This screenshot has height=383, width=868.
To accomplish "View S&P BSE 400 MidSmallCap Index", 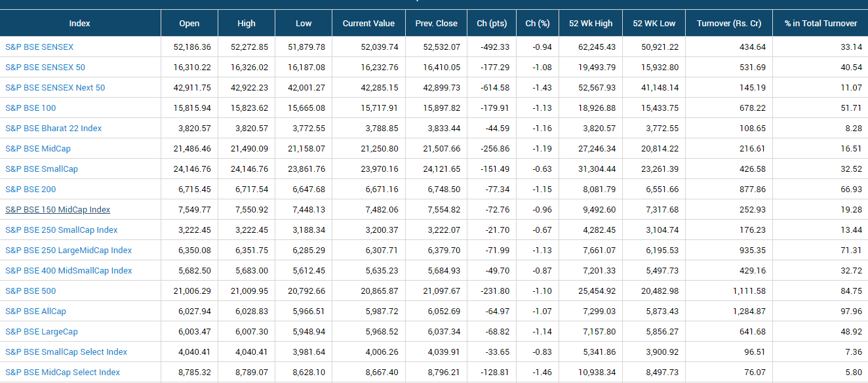I will coord(69,271).
